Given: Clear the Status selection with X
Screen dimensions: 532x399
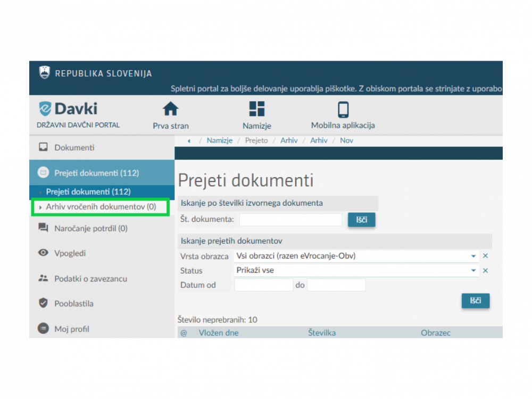Looking at the screenshot, I should (486, 270).
